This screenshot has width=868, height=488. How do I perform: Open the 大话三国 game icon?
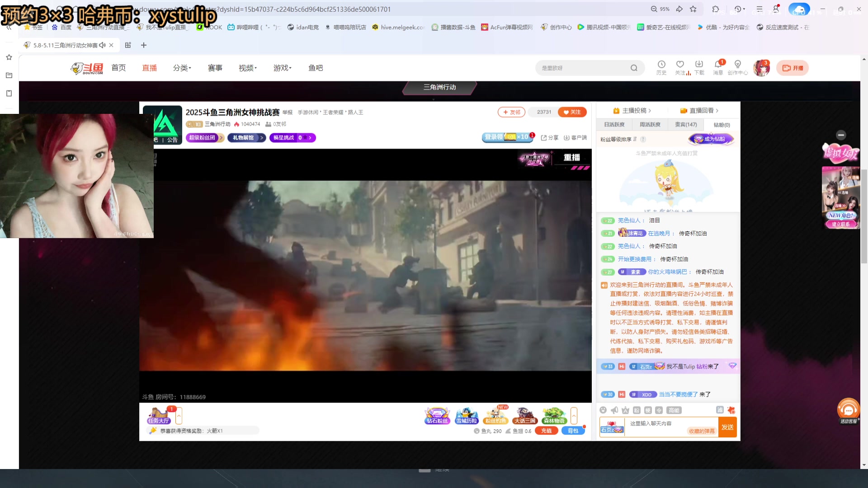click(x=524, y=415)
